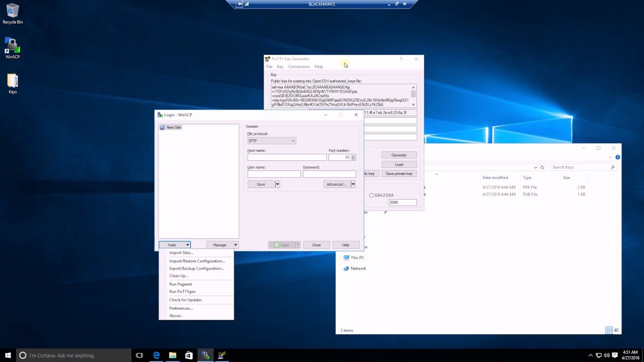Open Windows Store taskbar icon
Screen dimensions: 644x362
point(189,355)
